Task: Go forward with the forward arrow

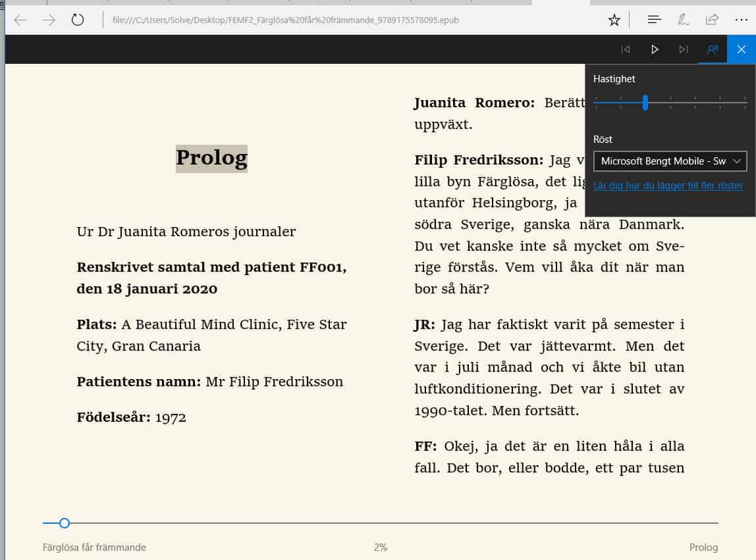Action: coord(49,20)
